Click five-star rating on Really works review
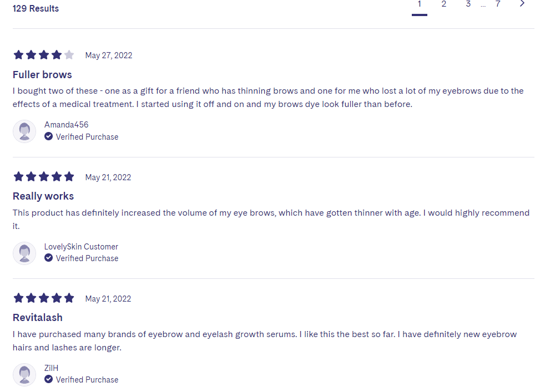This screenshot has width=540, height=392. coord(44,176)
